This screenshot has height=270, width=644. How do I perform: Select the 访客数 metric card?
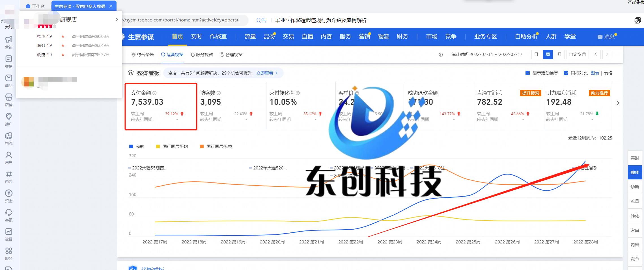pyautogui.click(x=231, y=106)
